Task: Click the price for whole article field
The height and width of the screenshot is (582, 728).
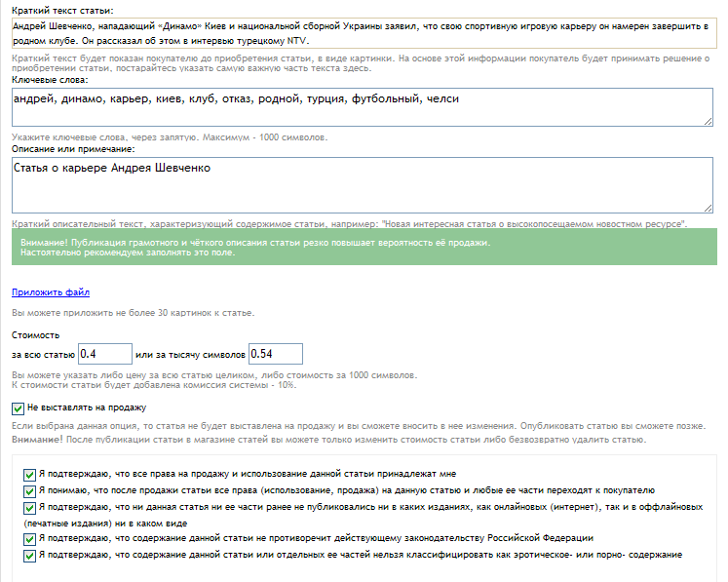Action: (x=105, y=354)
